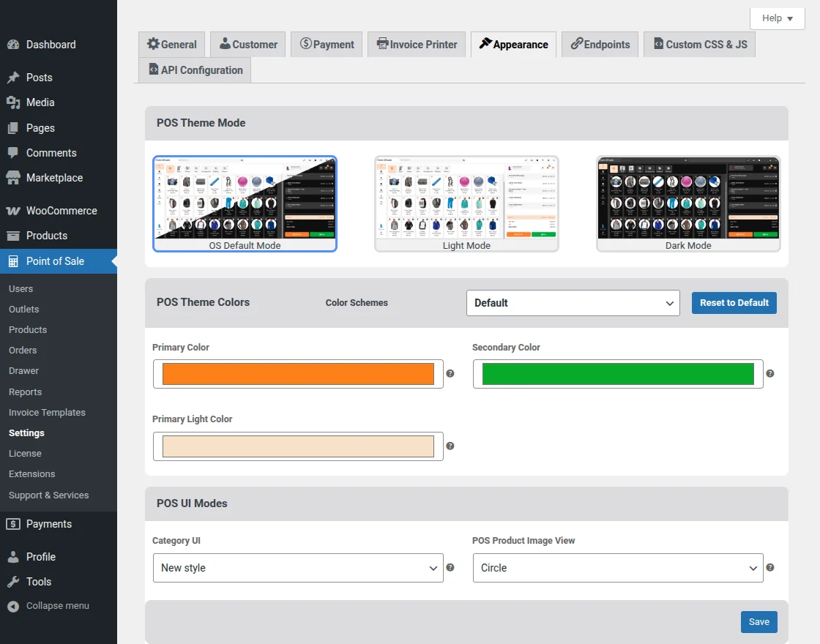
Task: Open the Category UI dropdown showing New style
Action: (x=298, y=568)
